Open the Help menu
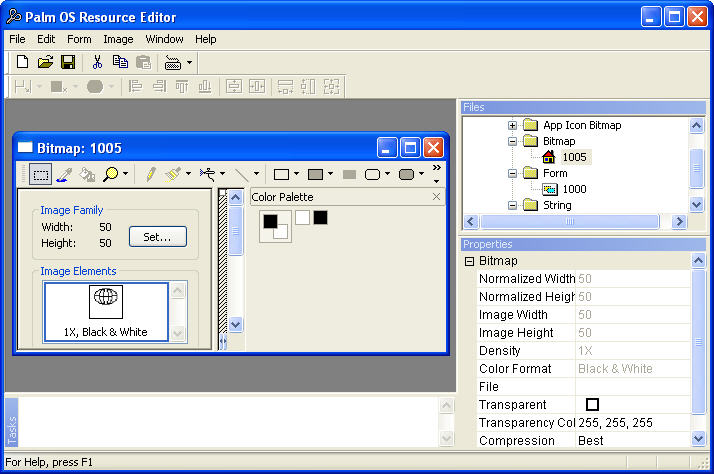This screenshot has height=474, width=714. 206,39
